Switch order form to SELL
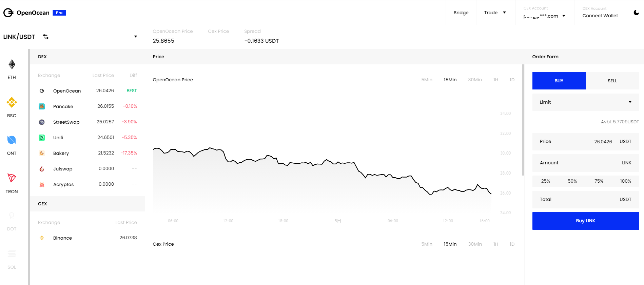Viewport: 644px width, 285px height. coord(612,81)
